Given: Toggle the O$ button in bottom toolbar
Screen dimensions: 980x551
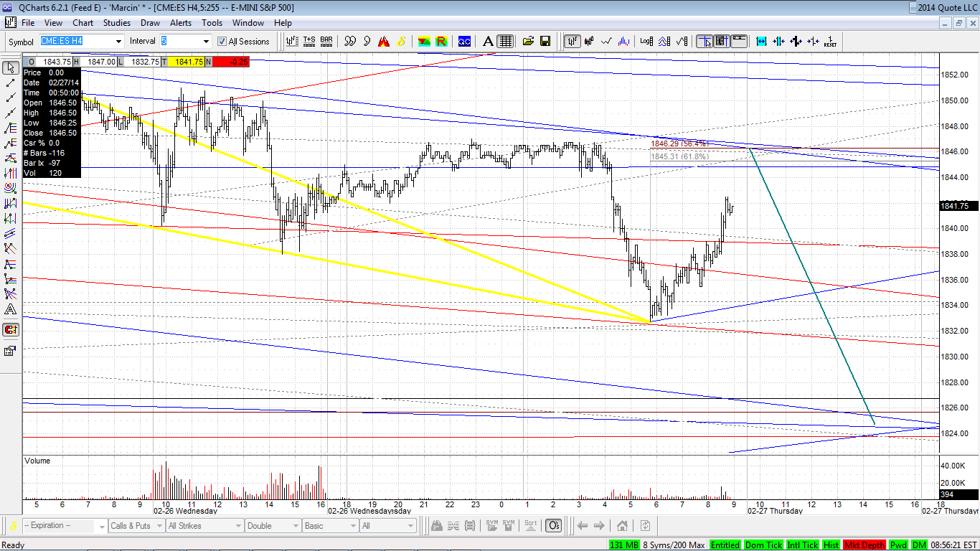Looking at the screenshot, I should pos(553,526).
